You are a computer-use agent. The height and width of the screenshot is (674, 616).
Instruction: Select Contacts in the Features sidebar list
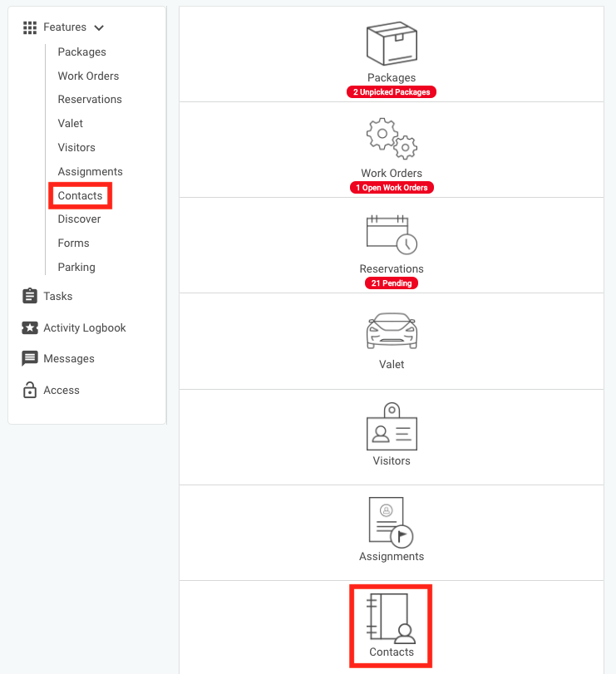(x=81, y=196)
